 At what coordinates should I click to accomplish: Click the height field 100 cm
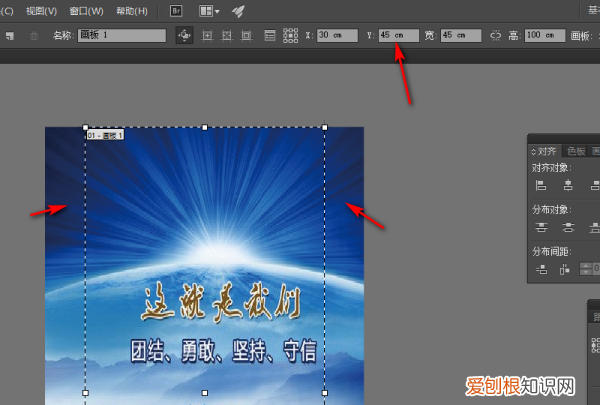(545, 35)
